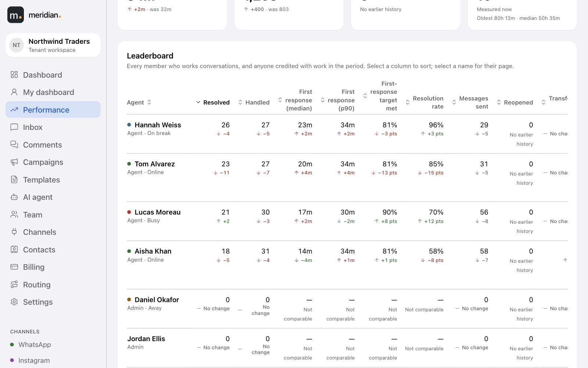Screen dimensions: 588x368
Task: Sort by First response (p90) column
Action: click(338, 100)
